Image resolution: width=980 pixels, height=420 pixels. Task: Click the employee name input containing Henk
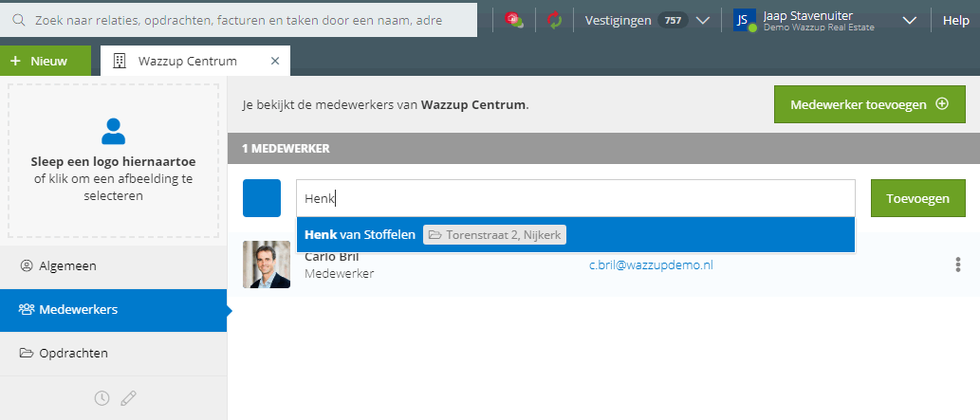point(576,199)
